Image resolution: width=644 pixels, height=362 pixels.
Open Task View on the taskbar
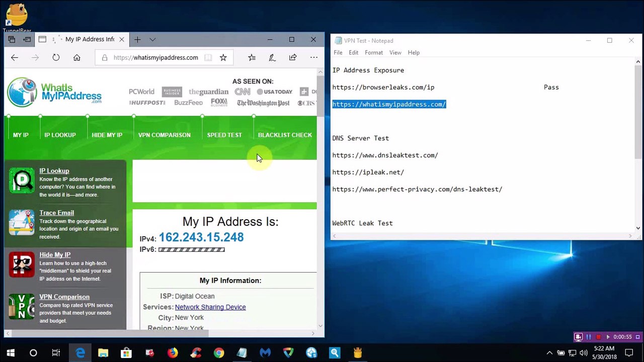click(56, 353)
